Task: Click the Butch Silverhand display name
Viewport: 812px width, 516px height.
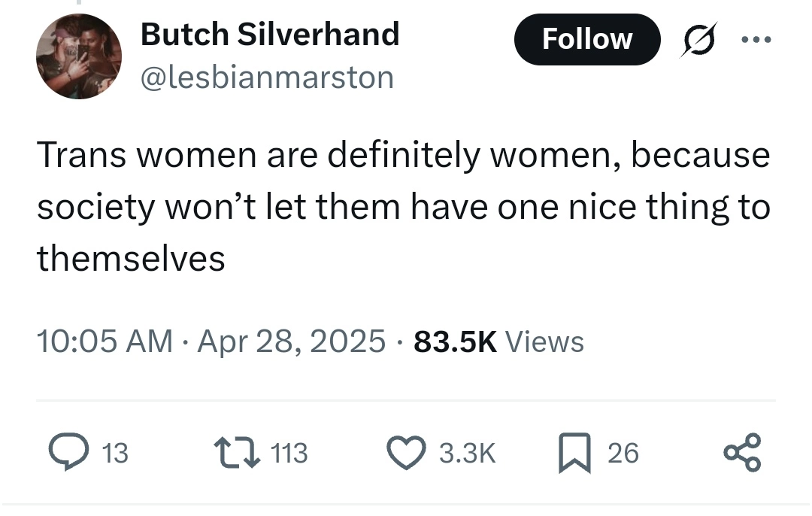Action: click(269, 35)
